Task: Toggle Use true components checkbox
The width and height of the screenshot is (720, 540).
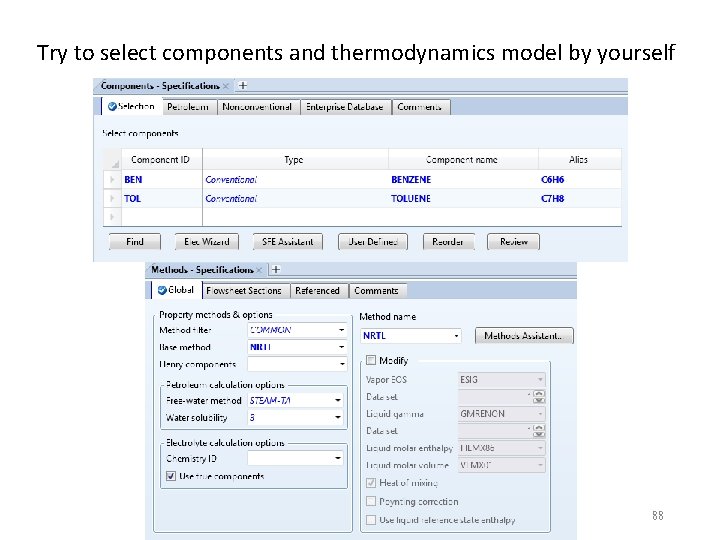Action: (170, 476)
